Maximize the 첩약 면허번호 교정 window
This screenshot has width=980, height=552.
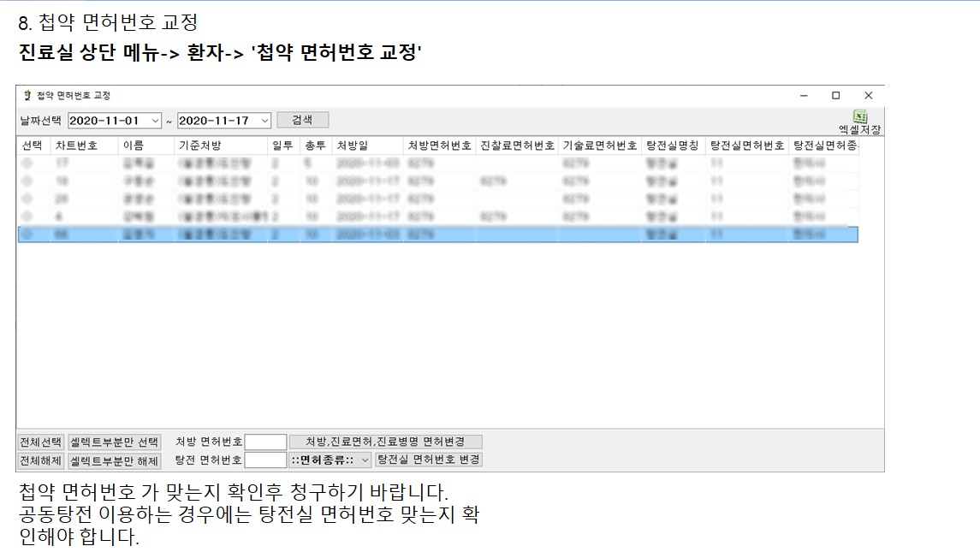coord(835,95)
